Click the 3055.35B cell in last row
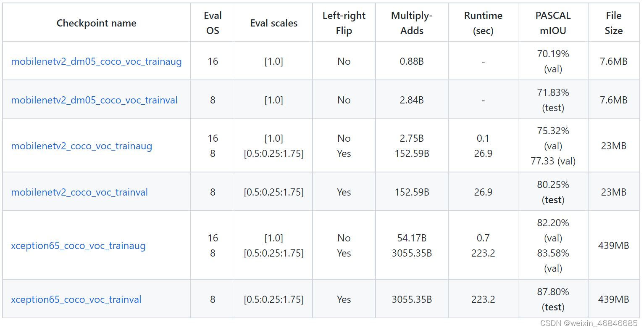Screen dimensions: 644x331 (x=412, y=299)
